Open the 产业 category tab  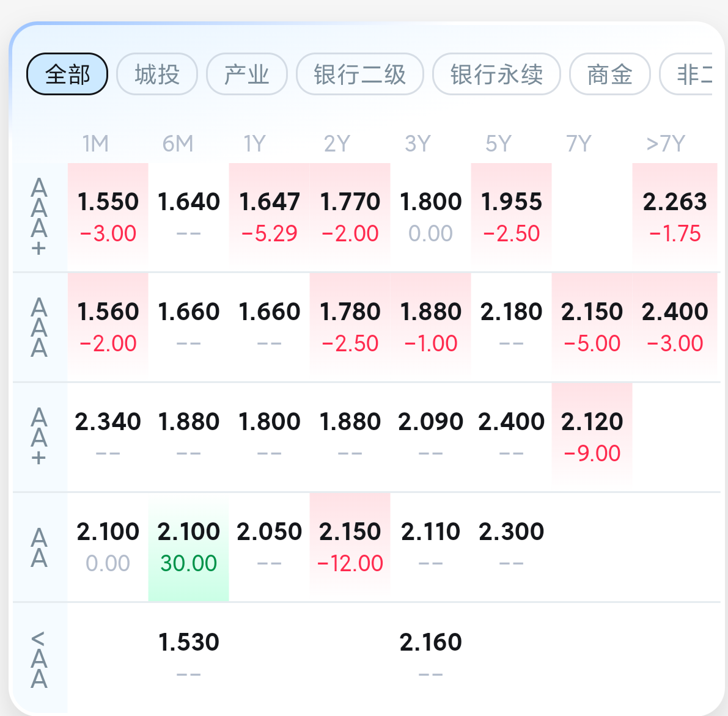click(247, 75)
